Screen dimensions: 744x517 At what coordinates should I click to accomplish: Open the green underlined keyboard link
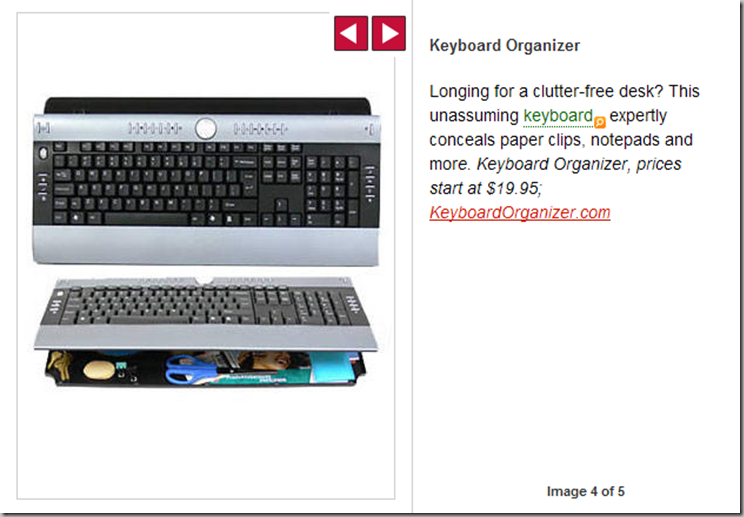click(x=558, y=116)
